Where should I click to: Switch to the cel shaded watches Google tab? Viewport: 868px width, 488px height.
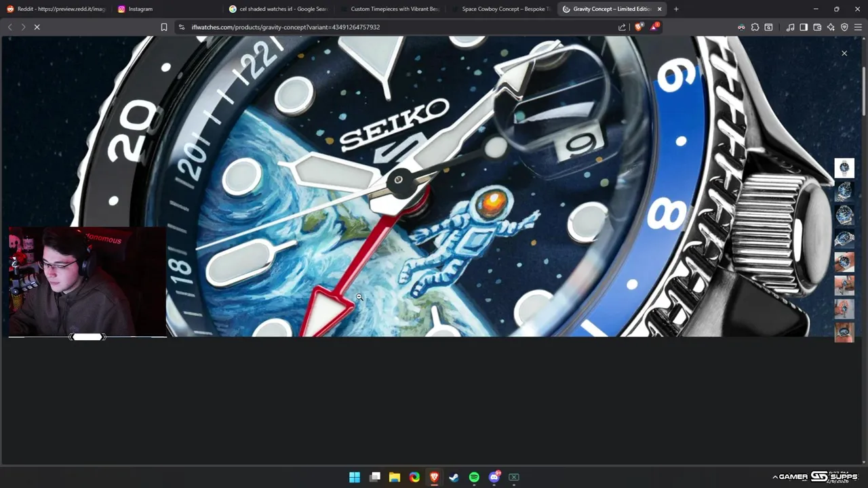279,9
